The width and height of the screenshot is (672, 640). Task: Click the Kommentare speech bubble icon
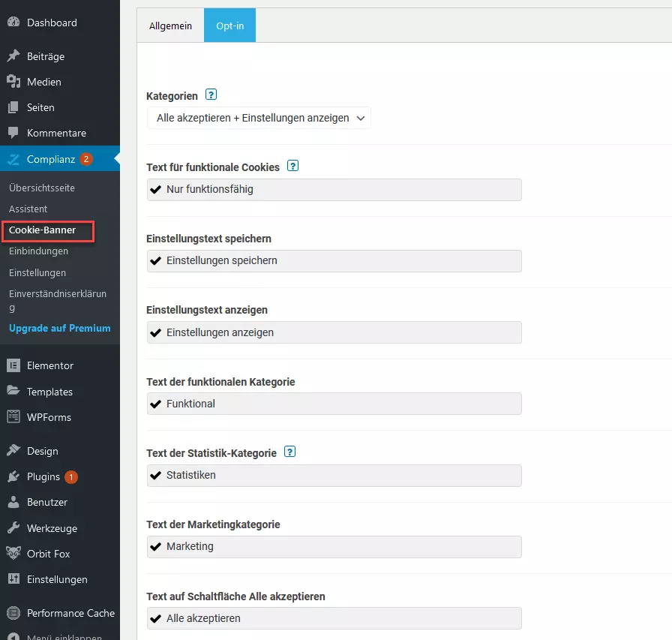pos(13,133)
